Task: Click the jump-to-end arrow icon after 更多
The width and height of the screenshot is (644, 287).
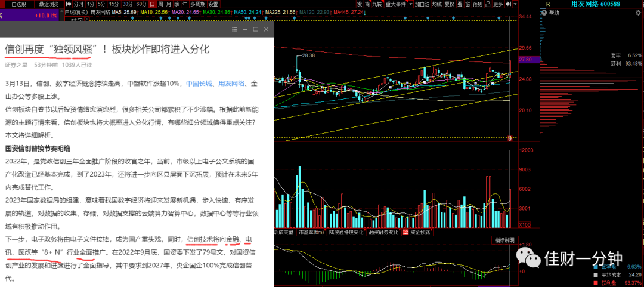Action: (x=508, y=4)
